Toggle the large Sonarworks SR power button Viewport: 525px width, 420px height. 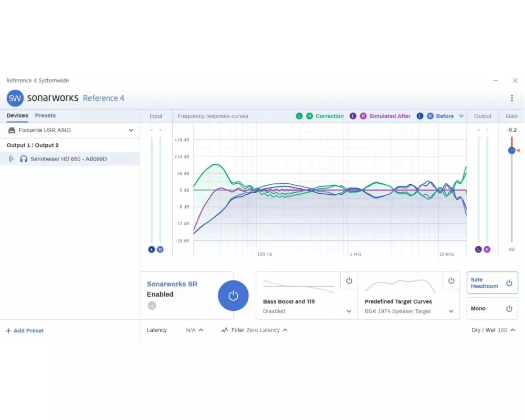pos(233,296)
